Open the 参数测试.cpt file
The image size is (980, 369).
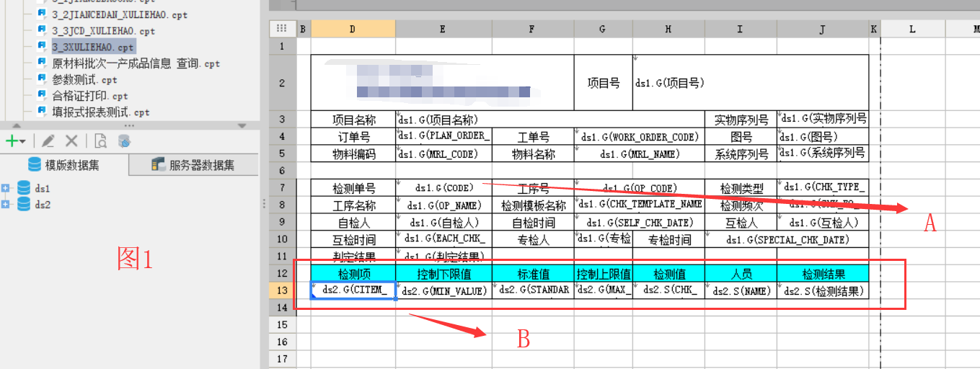(x=84, y=80)
